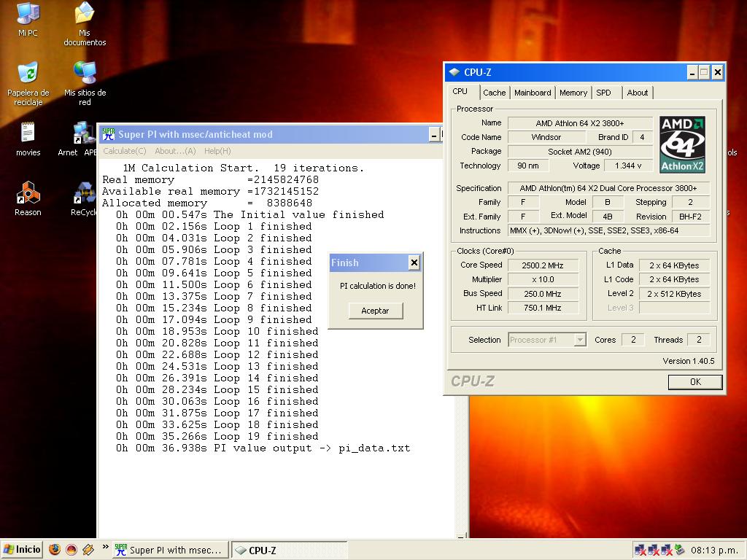Click the third quick launch pencil icon
Image resolution: width=747 pixels, height=560 pixels.
[88, 550]
